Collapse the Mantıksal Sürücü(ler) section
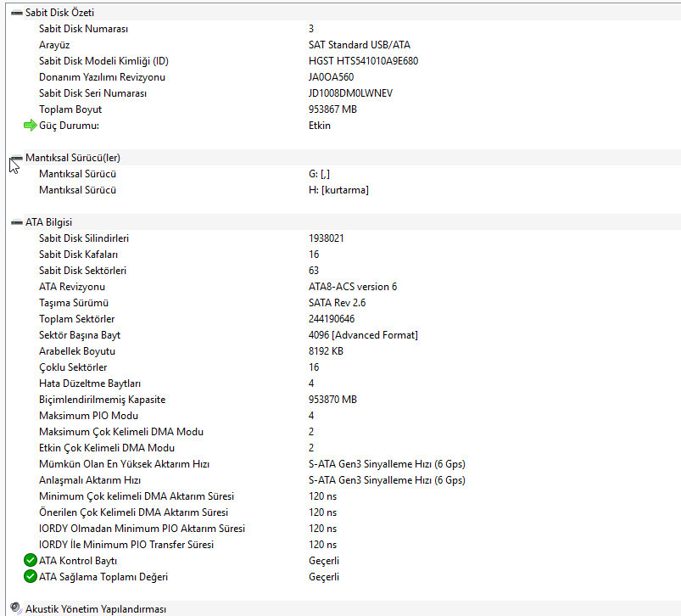The image size is (681, 616). [x=16, y=158]
